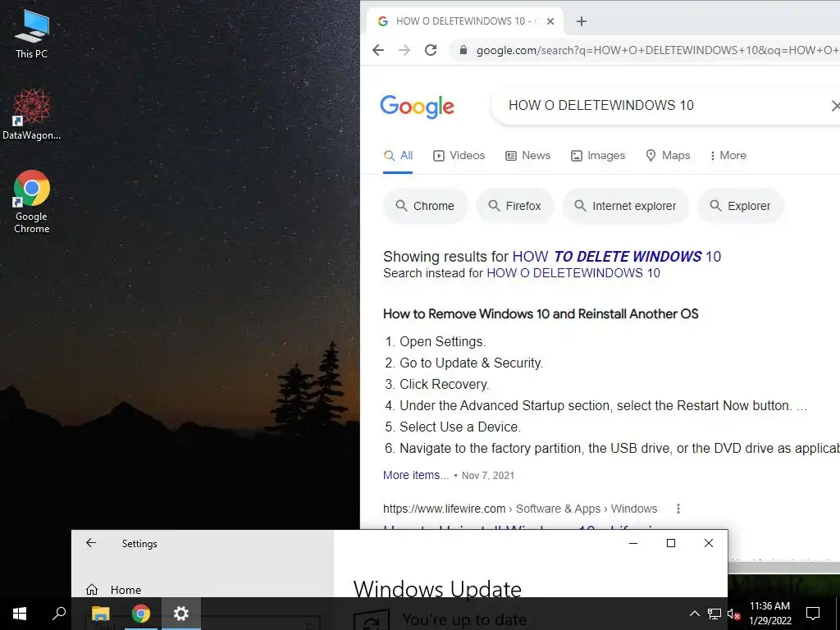Click back arrow in Settings window

(x=91, y=543)
